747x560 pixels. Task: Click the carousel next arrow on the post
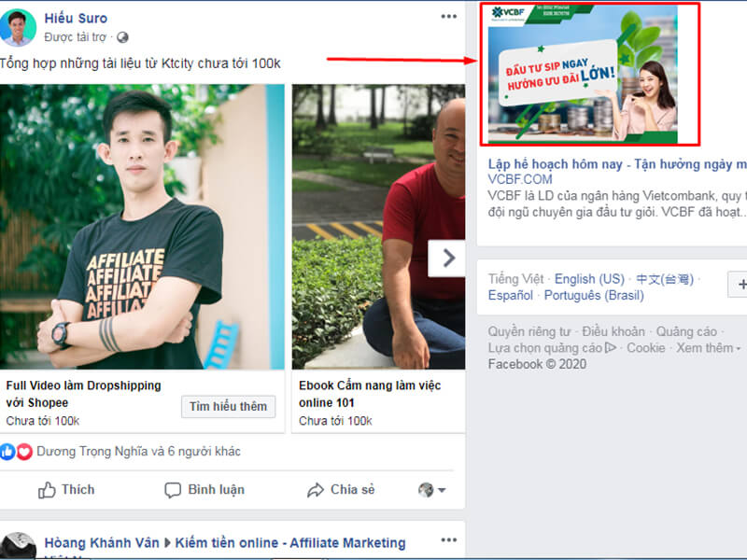coord(450,259)
